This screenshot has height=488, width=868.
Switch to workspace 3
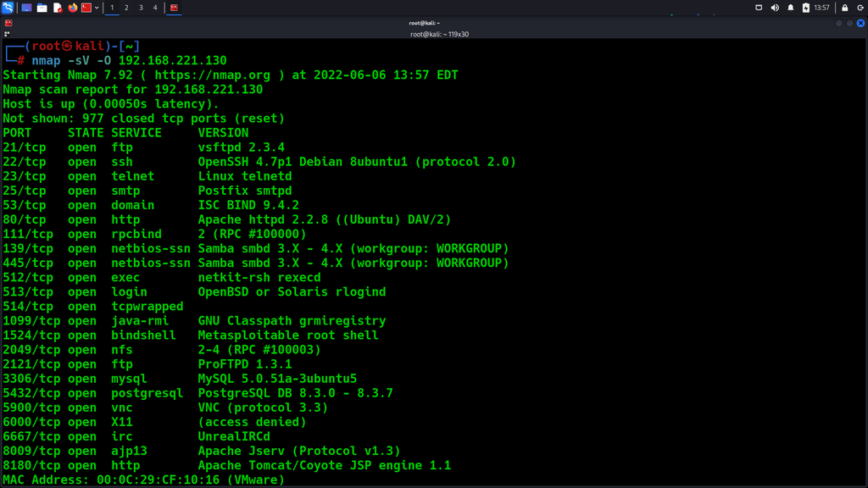tap(141, 8)
